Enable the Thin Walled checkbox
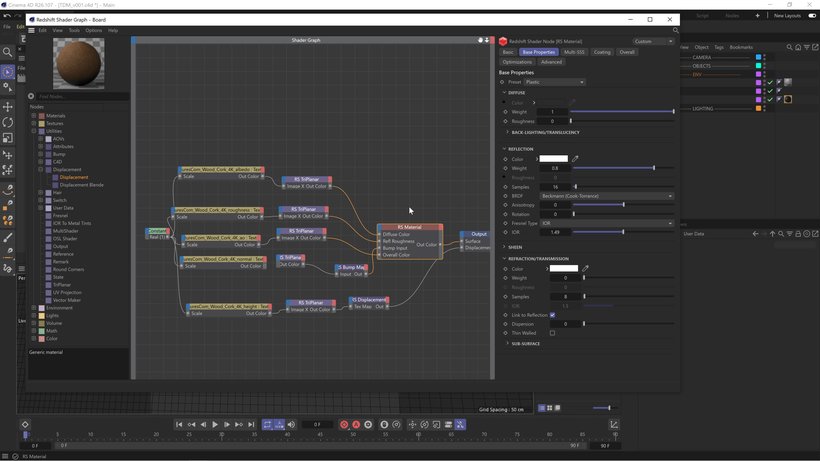Viewport: 820px width, 461px height. [x=552, y=333]
